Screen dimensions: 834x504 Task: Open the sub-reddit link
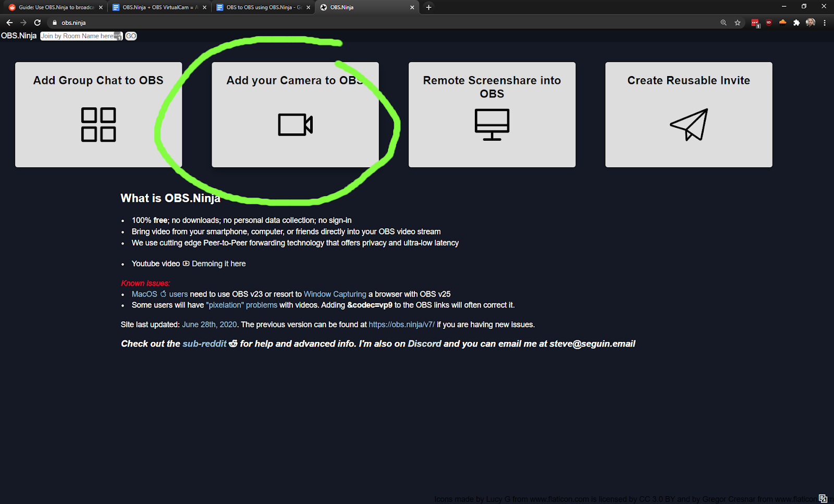(204, 343)
